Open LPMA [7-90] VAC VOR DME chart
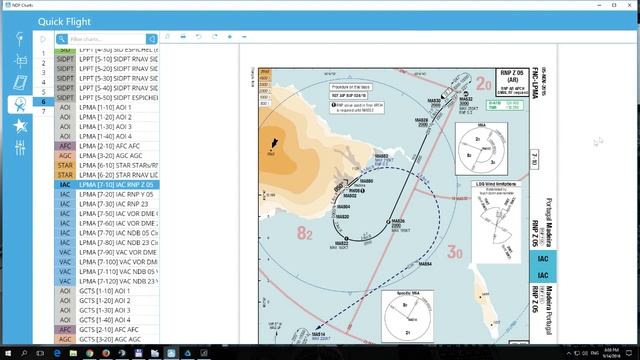The width and height of the screenshot is (640, 360). click(107, 252)
